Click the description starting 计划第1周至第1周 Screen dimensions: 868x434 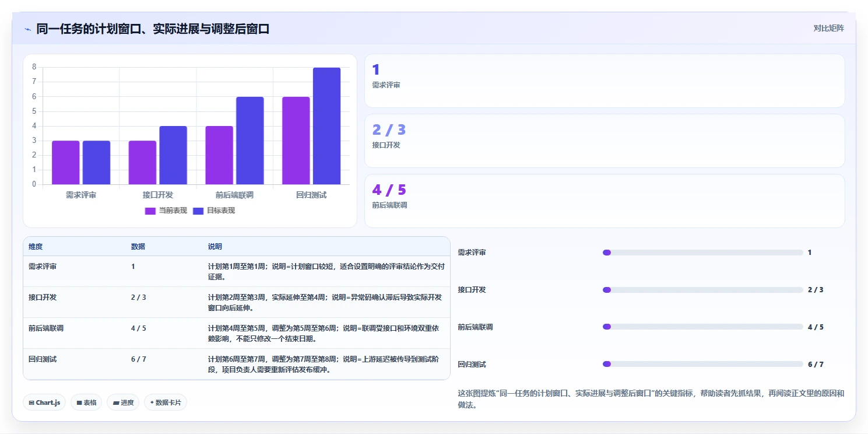click(x=326, y=271)
